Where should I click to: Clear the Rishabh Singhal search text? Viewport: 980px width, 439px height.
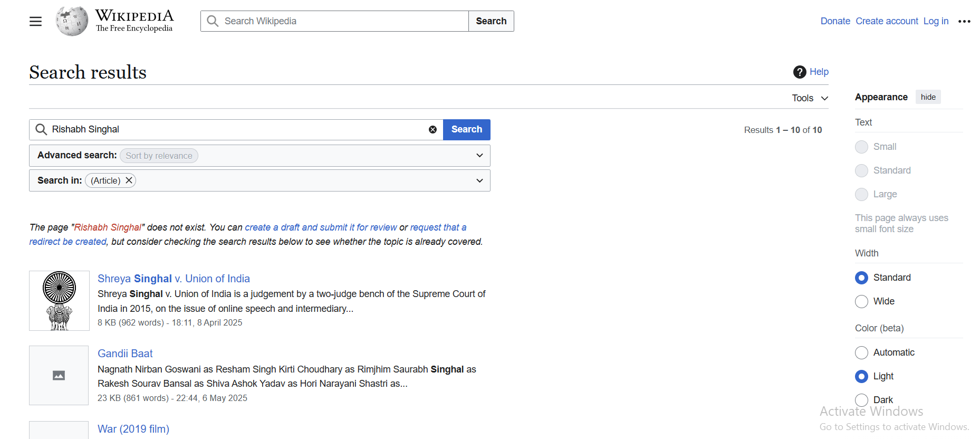(x=433, y=130)
